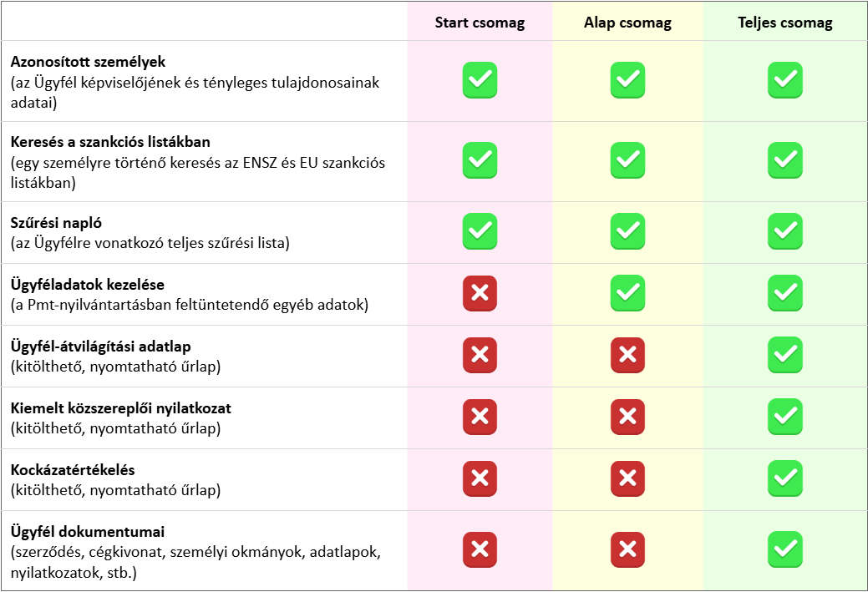
Task: Click red X for Ügyfél-átvilágítási adatlap in Alap csomag
Action: 627,356
